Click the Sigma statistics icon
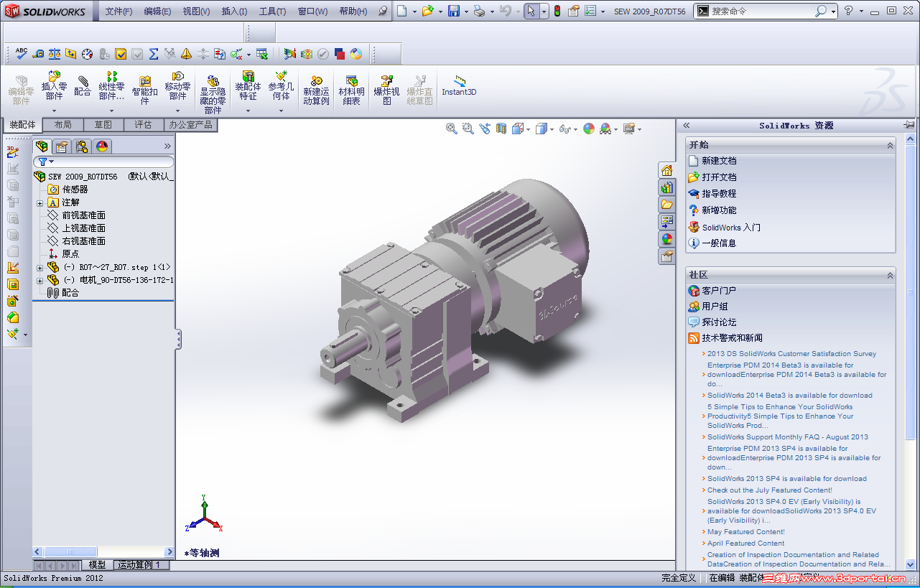The height and width of the screenshot is (588, 920). [x=154, y=53]
